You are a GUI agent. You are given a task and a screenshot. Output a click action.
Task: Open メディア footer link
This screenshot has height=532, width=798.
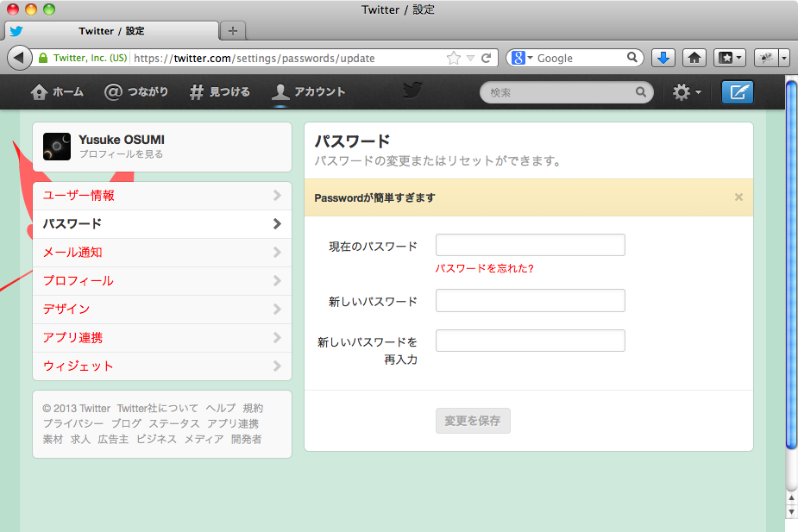(204, 439)
